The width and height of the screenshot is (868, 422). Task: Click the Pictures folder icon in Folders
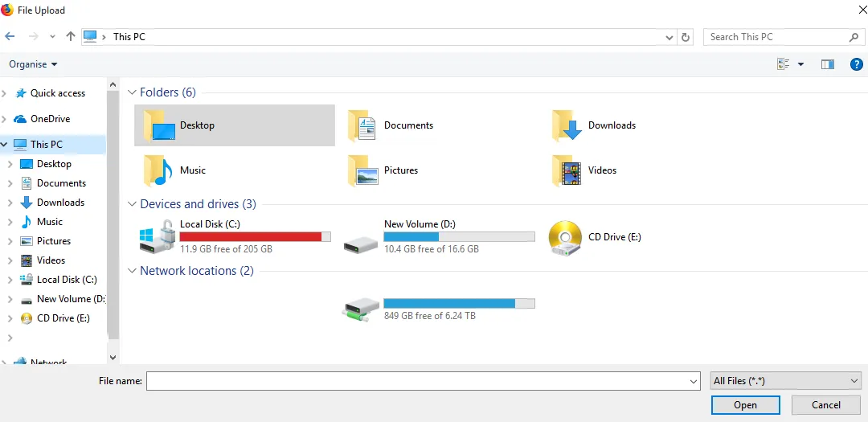click(x=362, y=170)
